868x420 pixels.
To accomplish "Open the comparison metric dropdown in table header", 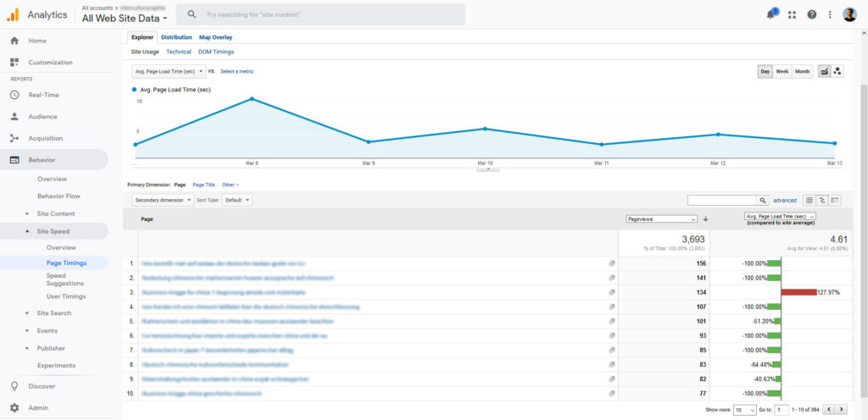I will point(780,217).
